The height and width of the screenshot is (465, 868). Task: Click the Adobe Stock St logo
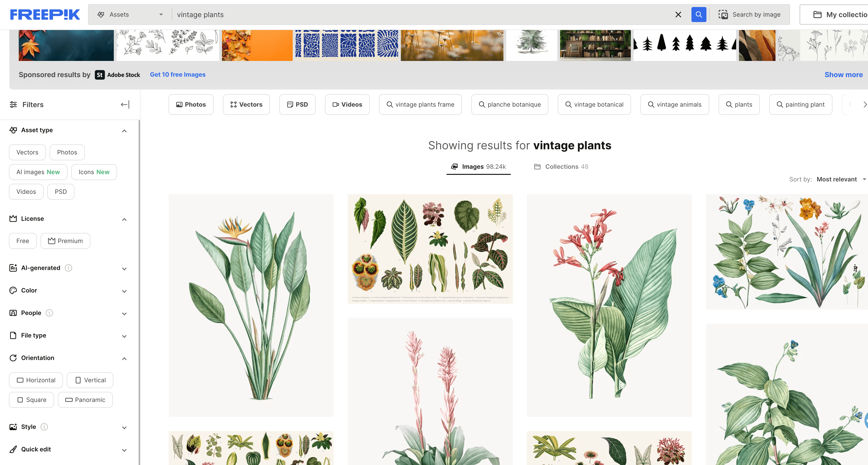coord(100,75)
